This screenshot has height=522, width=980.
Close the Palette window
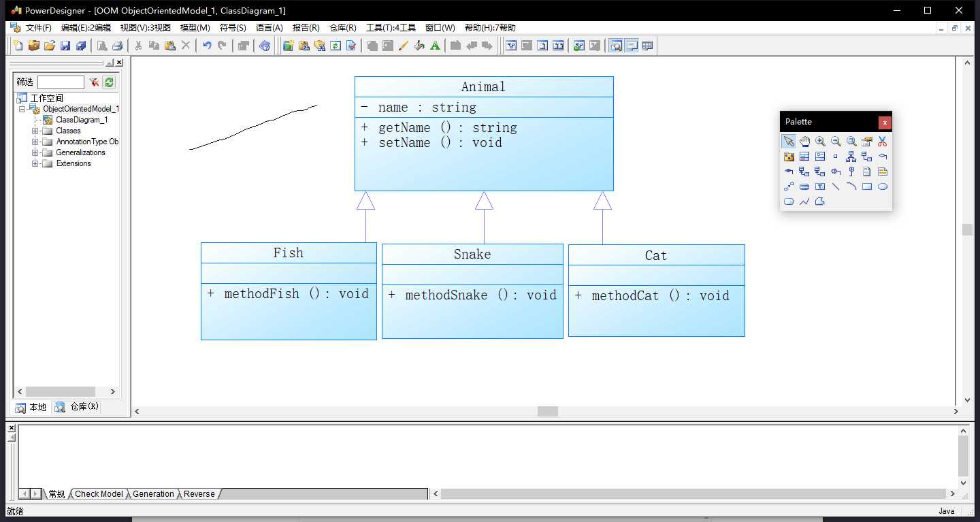pos(884,123)
